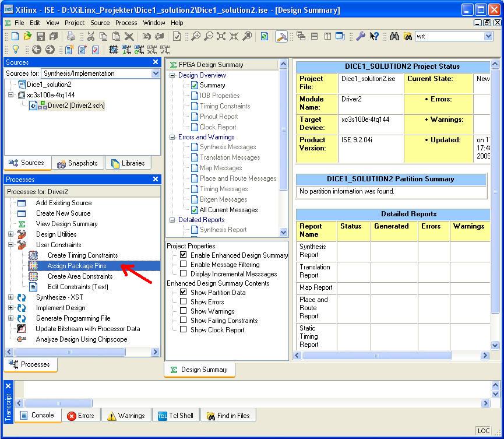Collapse the Errors and Warnings tree section
The height and width of the screenshot is (439, 504).
coord(172,137)
